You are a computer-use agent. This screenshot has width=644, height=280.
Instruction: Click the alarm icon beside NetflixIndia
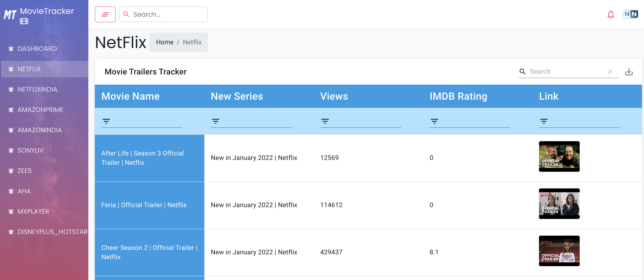pos(11,89)
